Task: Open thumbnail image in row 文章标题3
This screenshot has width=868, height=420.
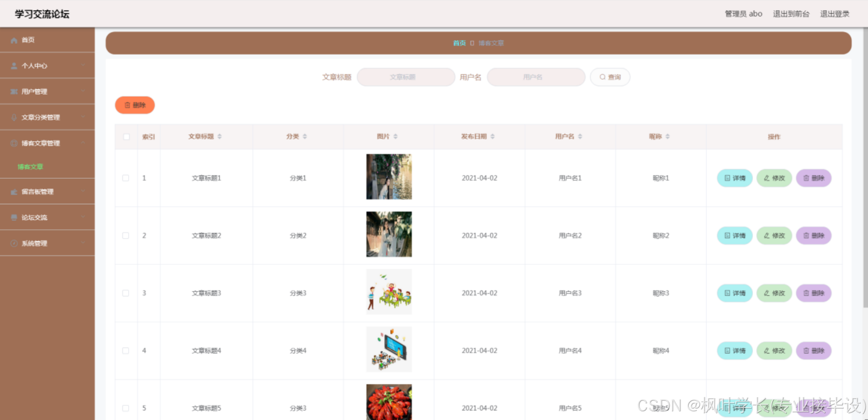Action: coord(389,292)
